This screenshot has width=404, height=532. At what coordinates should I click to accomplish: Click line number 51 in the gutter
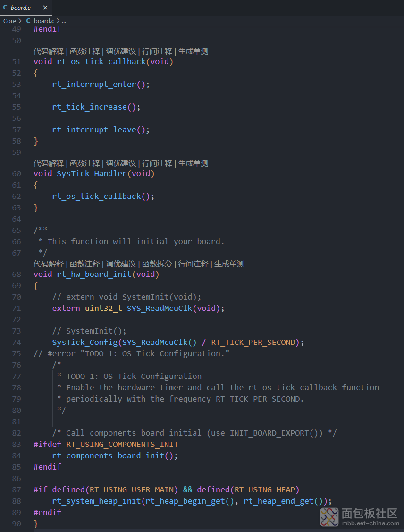16,62
